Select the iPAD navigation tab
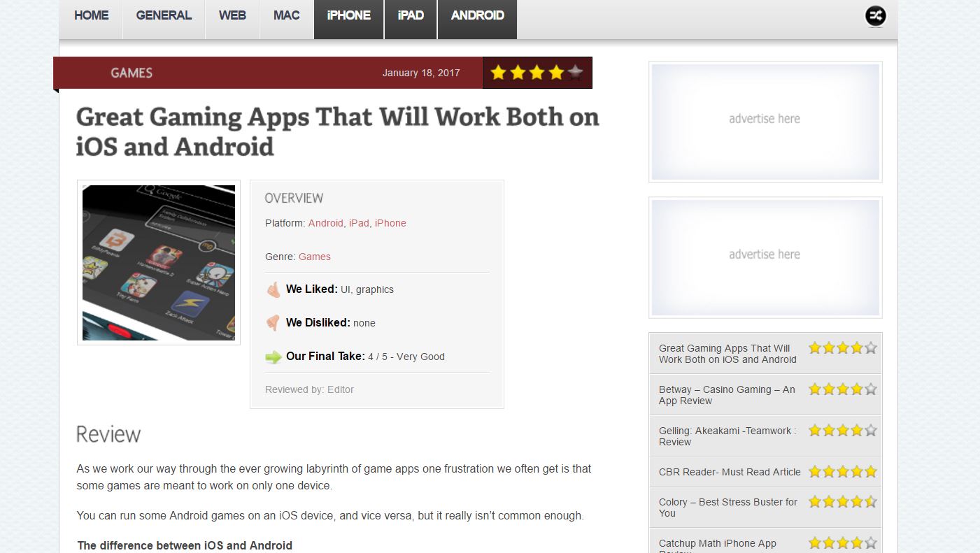This screenshot has width=980, height=553. click(411, 15)
